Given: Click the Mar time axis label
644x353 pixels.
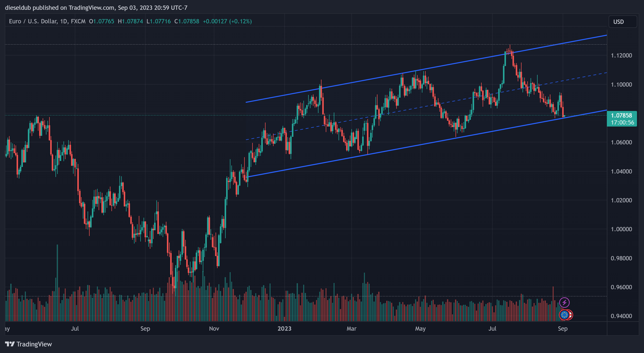Looking at the screenshot, I should pos(351,329).
